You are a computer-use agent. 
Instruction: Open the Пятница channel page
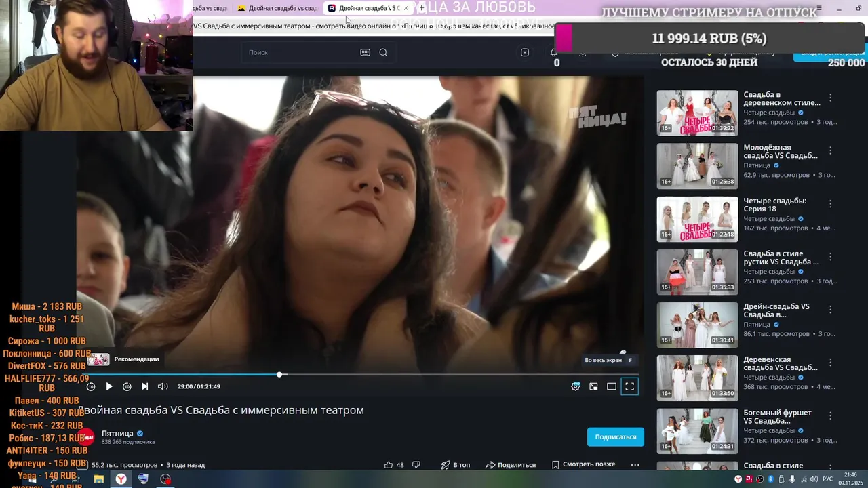coord(117,433)
